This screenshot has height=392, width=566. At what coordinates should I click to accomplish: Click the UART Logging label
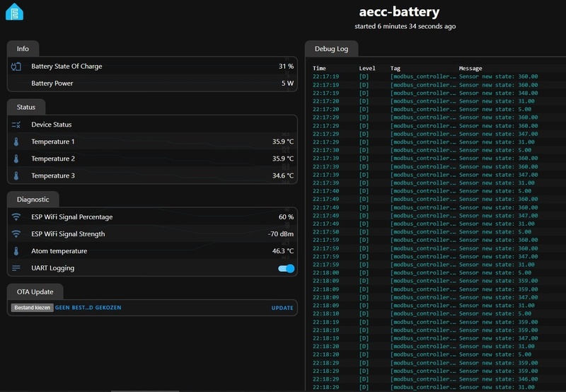click(52, 268)
